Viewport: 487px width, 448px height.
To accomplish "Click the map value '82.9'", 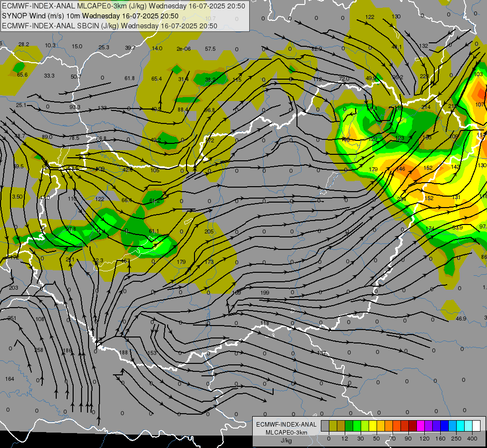I will [x=317, y=49].
